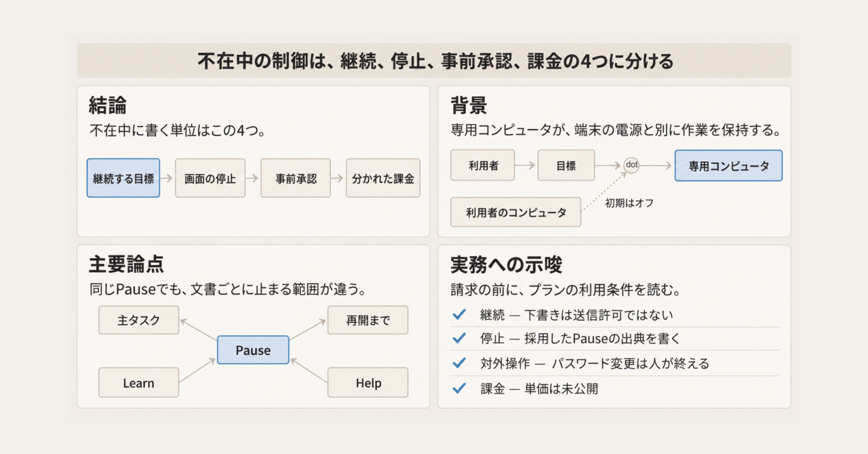This screenshot has height=454, width=868.
Task: Click the 利用者 node
Action: 483,165
